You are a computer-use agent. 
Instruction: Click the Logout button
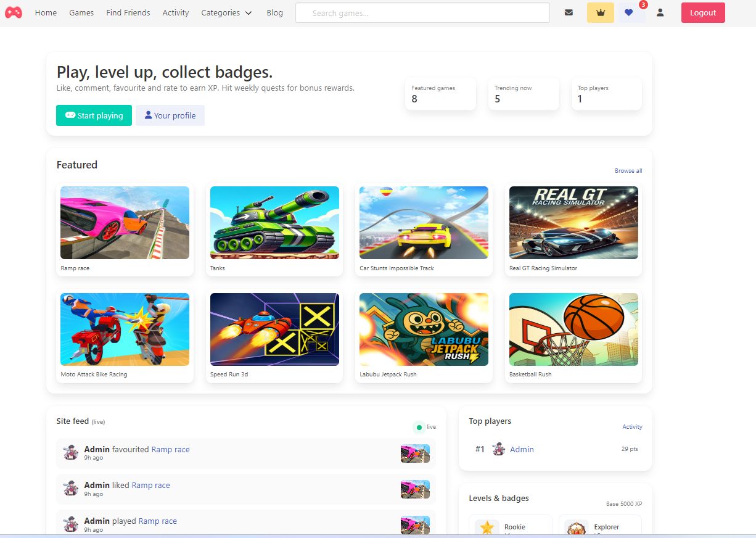coord(702,12)
